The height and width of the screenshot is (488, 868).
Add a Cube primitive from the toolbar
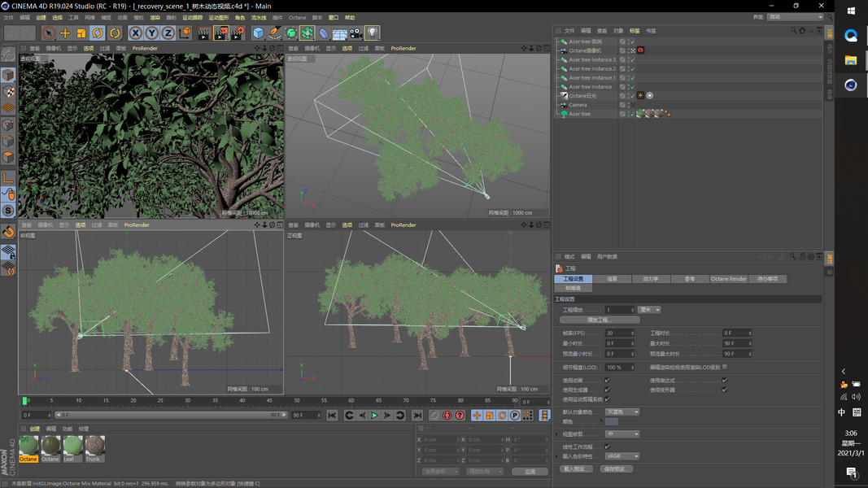coord(258,33)
